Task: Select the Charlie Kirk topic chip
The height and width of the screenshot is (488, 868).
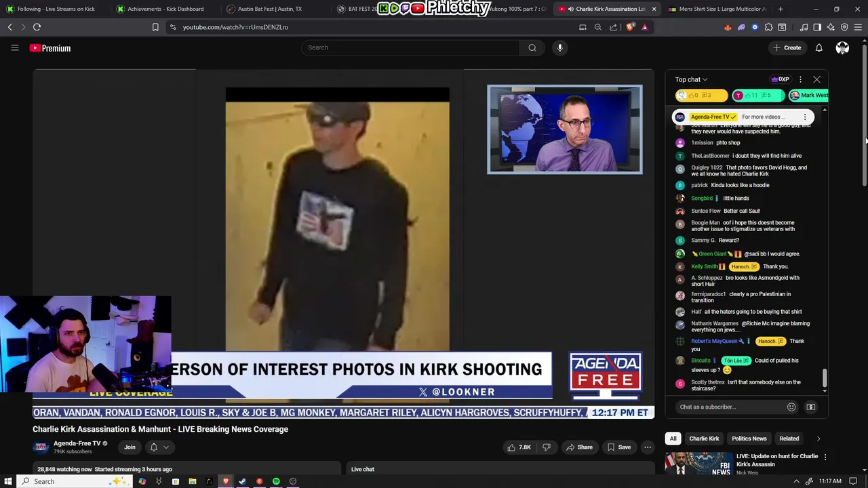Action: [704, 439]
